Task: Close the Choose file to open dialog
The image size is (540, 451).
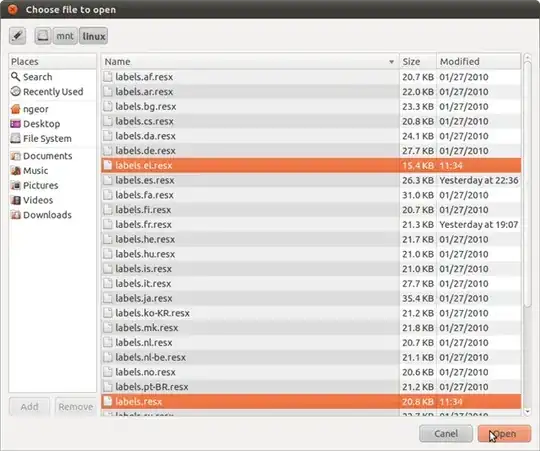Action: (x=12, y=9)
